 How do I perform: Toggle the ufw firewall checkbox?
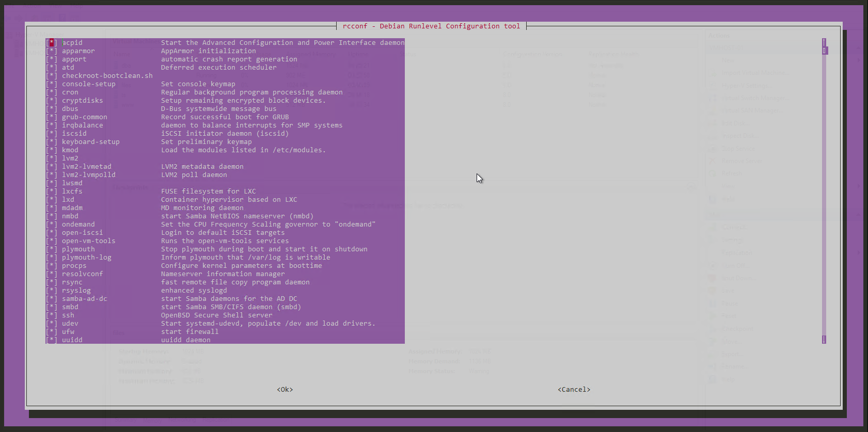[x=52, y=332]
